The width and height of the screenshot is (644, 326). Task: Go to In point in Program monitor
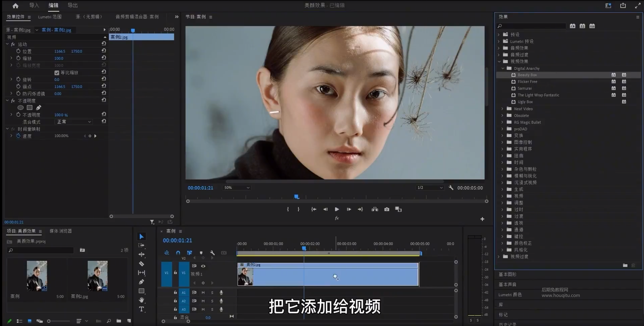[314, 209]
